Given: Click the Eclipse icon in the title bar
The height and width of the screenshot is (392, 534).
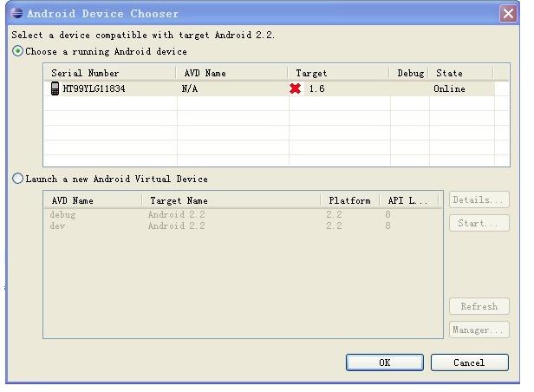Looking at the screenshot, I should pyautogui.click(x=16, y=13).
